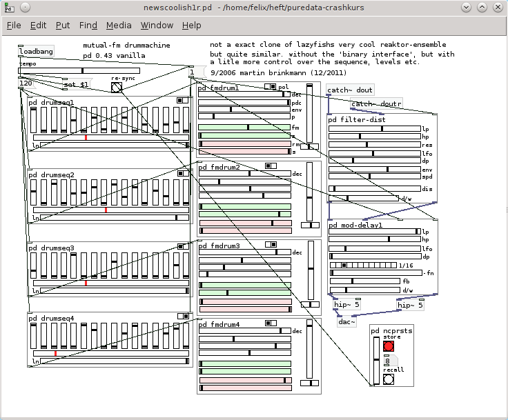Image resolution: width=508 pixels, height=420 pixels.
Task: Click the fm slider in fmdrum1
Action: 244,128
